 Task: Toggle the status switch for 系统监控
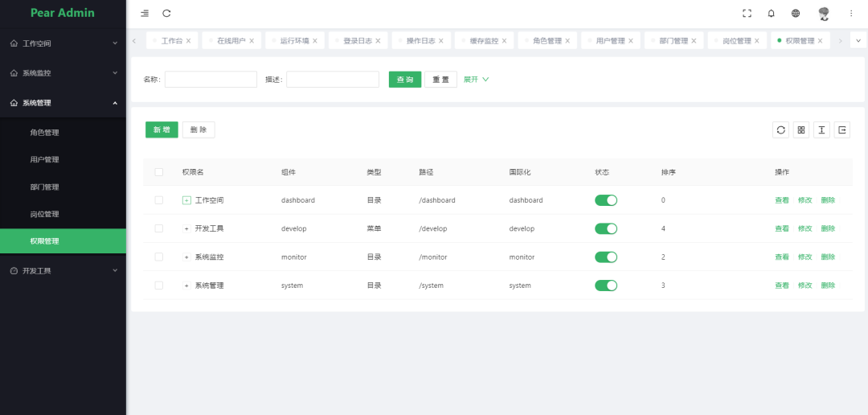tap(606, 257)
